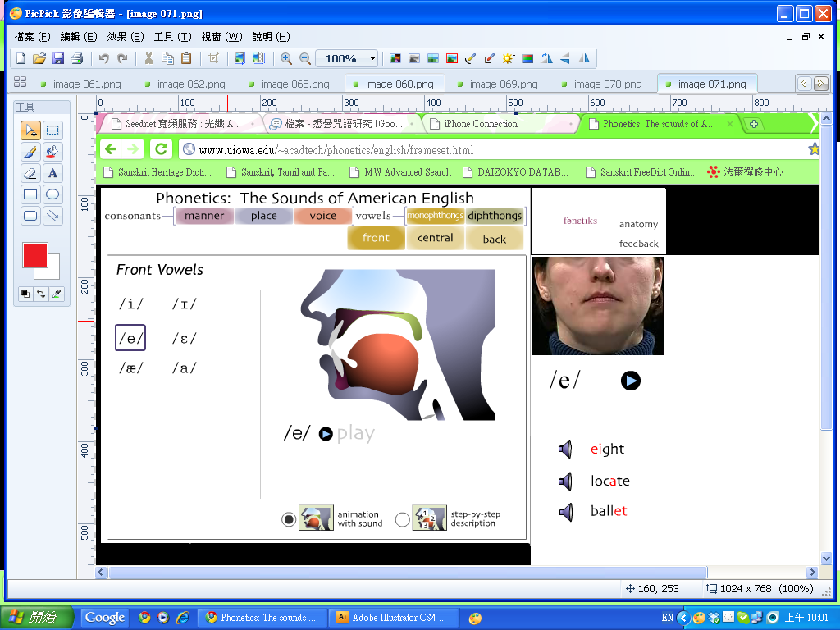The height and width of the screenshot is (630, 840).
Task: Select the paint bucket fill tool
Action: point(52,152)
